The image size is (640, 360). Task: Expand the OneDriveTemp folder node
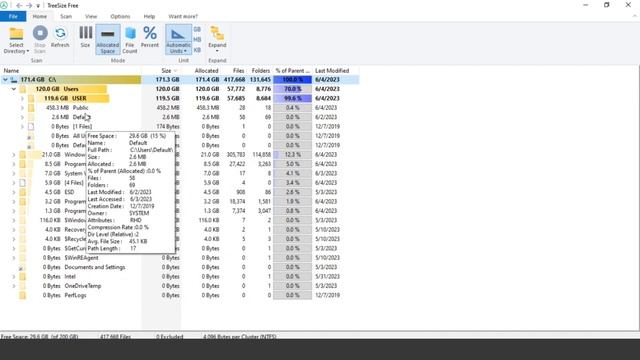[13, 286]
